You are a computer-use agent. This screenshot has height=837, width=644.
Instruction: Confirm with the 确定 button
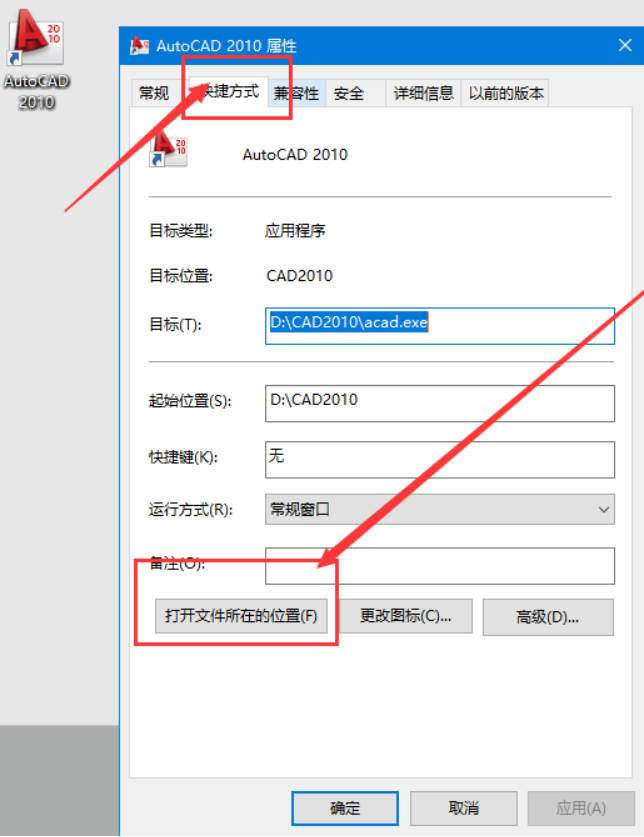345,808
